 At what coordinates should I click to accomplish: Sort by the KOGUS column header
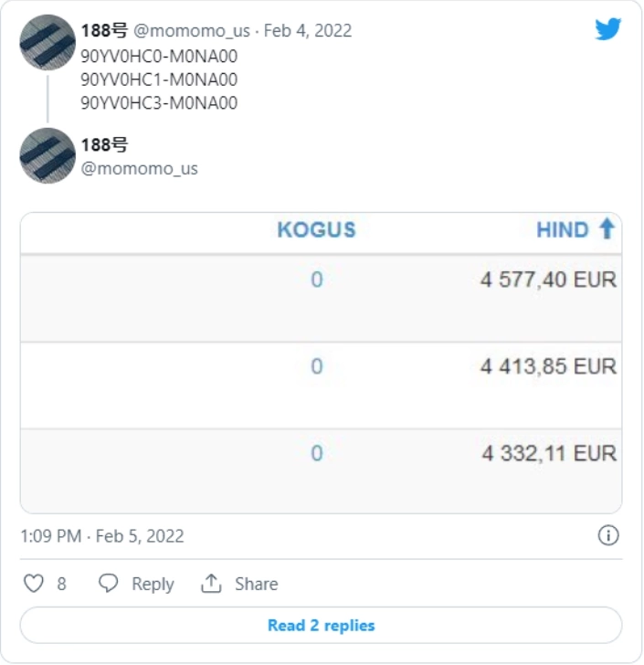tap(316, 230)
